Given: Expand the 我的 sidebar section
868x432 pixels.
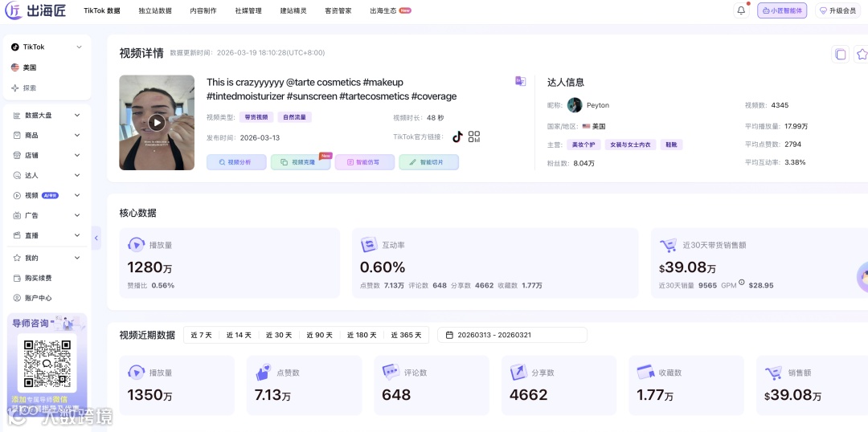Looking at the screenshot, I should coord(47,258).
